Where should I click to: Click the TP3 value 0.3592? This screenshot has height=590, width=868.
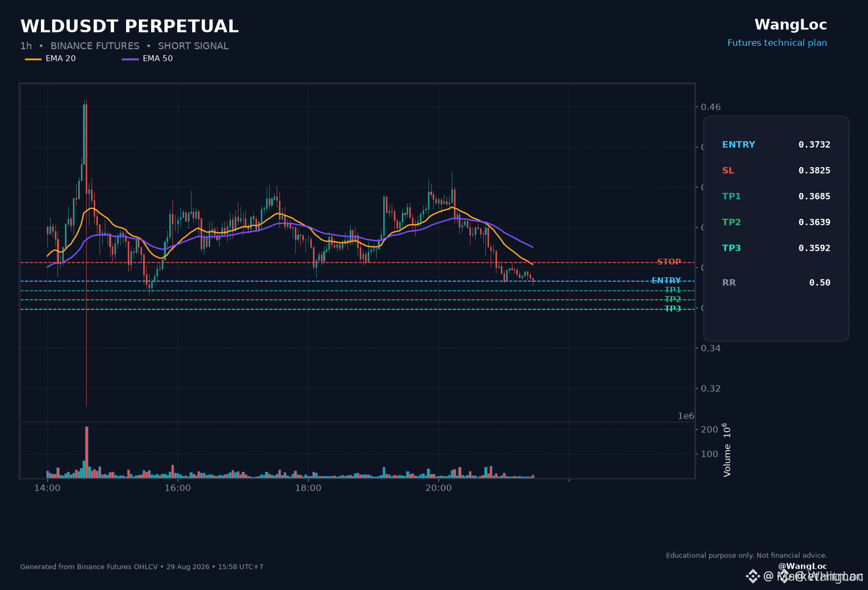click(x=814, y=248)
